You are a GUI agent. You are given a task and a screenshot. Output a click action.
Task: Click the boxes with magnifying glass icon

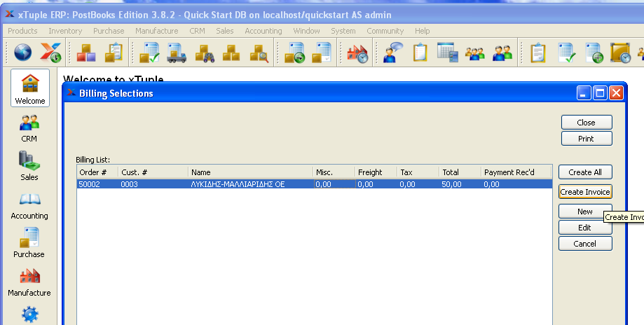259,53
